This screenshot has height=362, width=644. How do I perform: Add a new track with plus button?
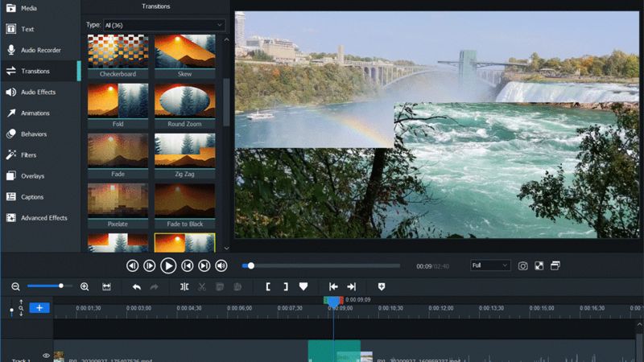click(39, 308)
